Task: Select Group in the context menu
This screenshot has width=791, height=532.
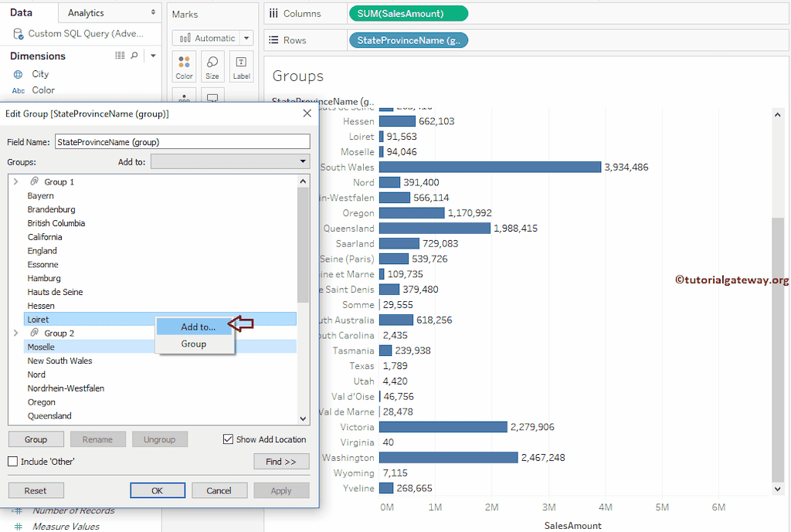Action: point(194,344)
